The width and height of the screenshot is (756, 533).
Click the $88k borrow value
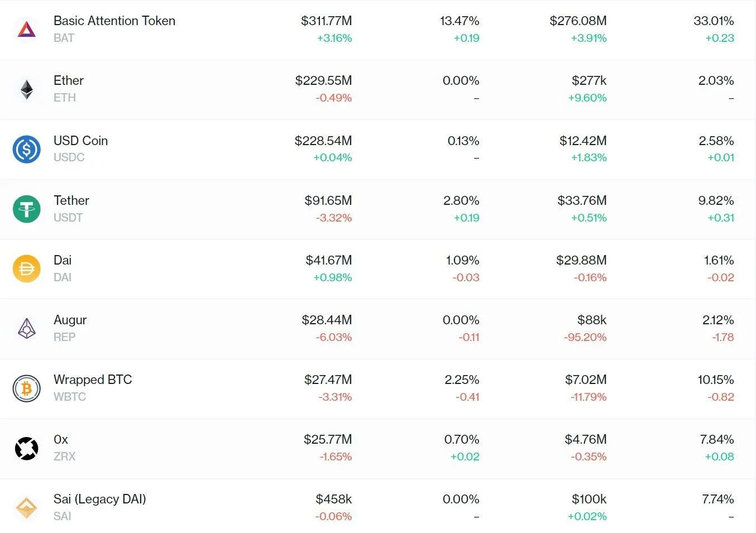click(x=592, y=320)
